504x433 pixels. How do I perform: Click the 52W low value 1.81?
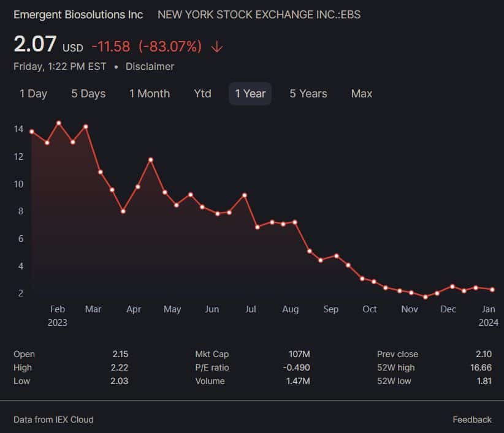point(484,381)
